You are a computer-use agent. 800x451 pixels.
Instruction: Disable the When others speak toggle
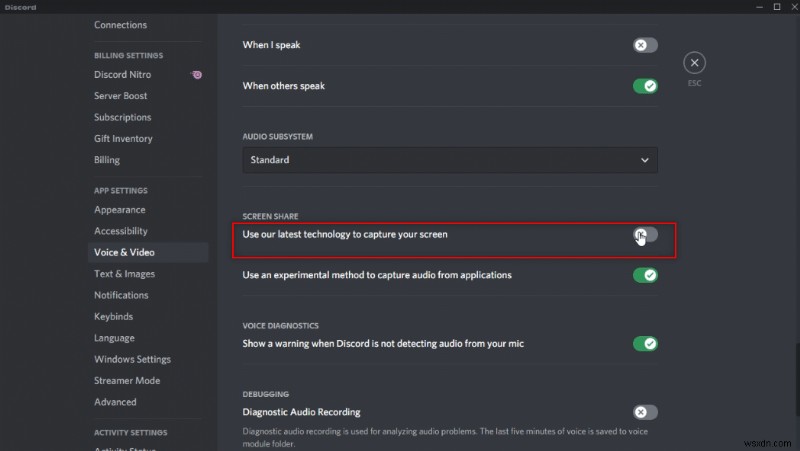(x=645, y=86)
